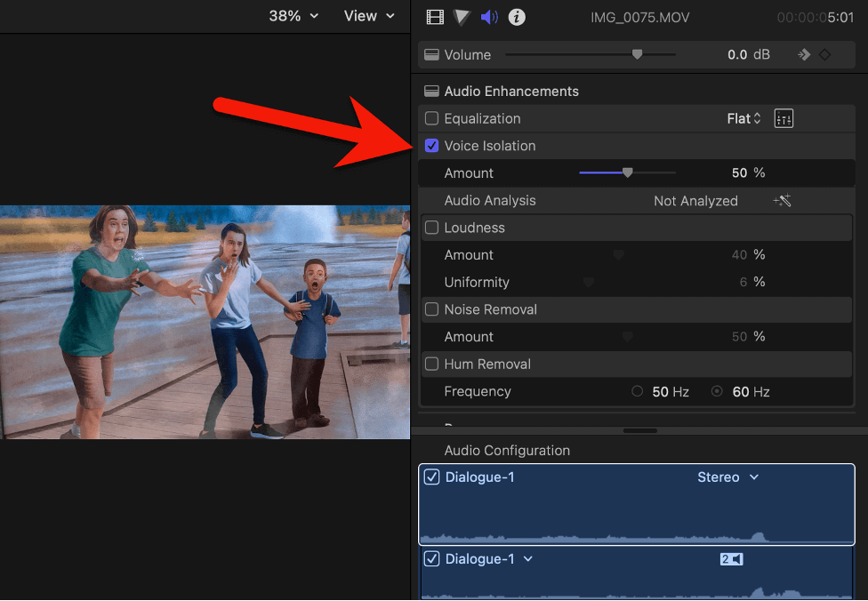Open the Flat equalization preset dropdown
This screenshot has height=601, width=868.
coord(743,117)
